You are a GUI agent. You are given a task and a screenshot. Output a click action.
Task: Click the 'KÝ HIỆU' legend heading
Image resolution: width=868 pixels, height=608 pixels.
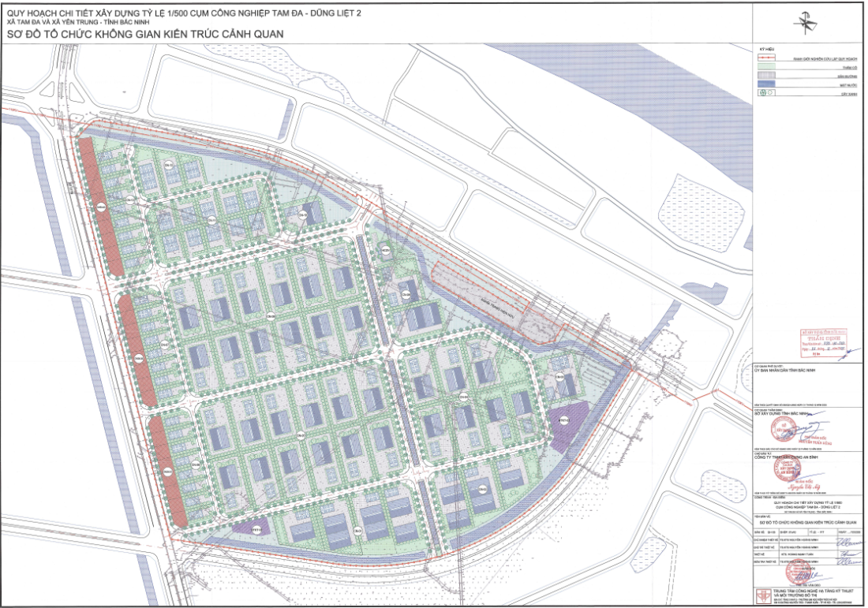767,49
